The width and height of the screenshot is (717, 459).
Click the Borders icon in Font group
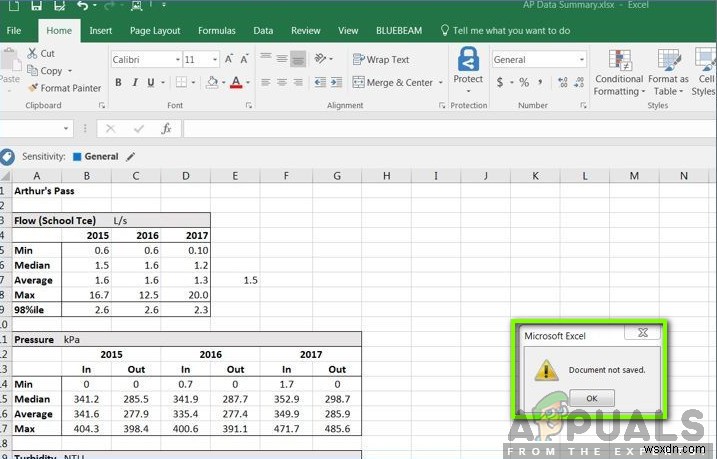pyautogui.click(x=182, y=82)
